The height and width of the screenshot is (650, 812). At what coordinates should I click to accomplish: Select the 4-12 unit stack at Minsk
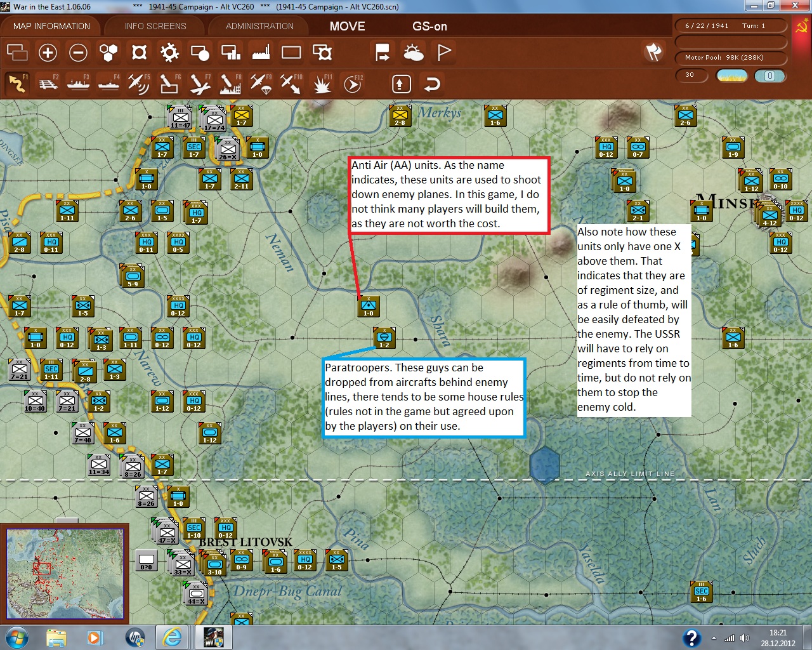(769, 215)
